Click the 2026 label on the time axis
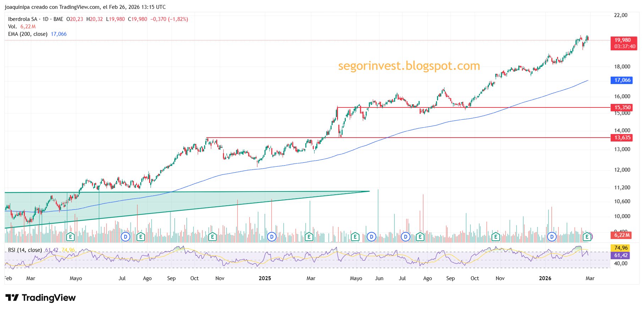 (545, 278)
